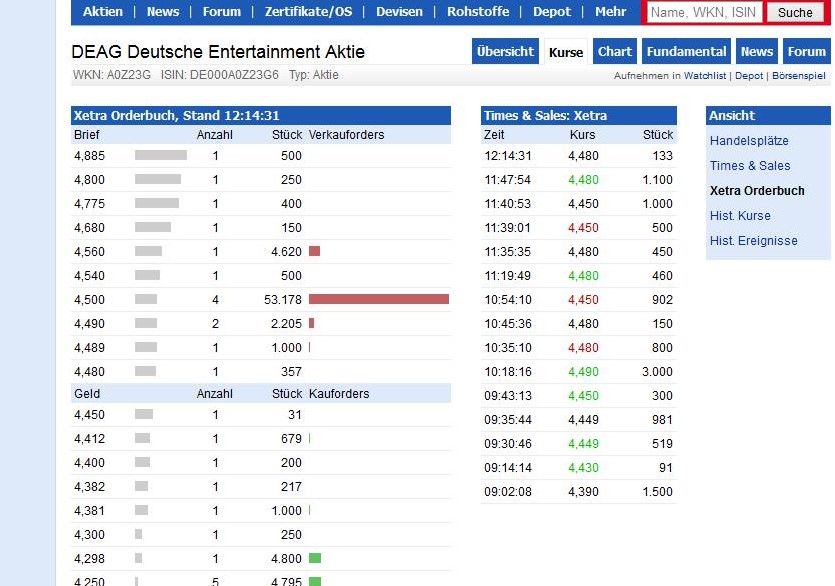Image resolution: width=835 pixels, height=586 pixels.
Task: Click the Name, WKN, ISIN search field
Action: [x=702, y=12]
